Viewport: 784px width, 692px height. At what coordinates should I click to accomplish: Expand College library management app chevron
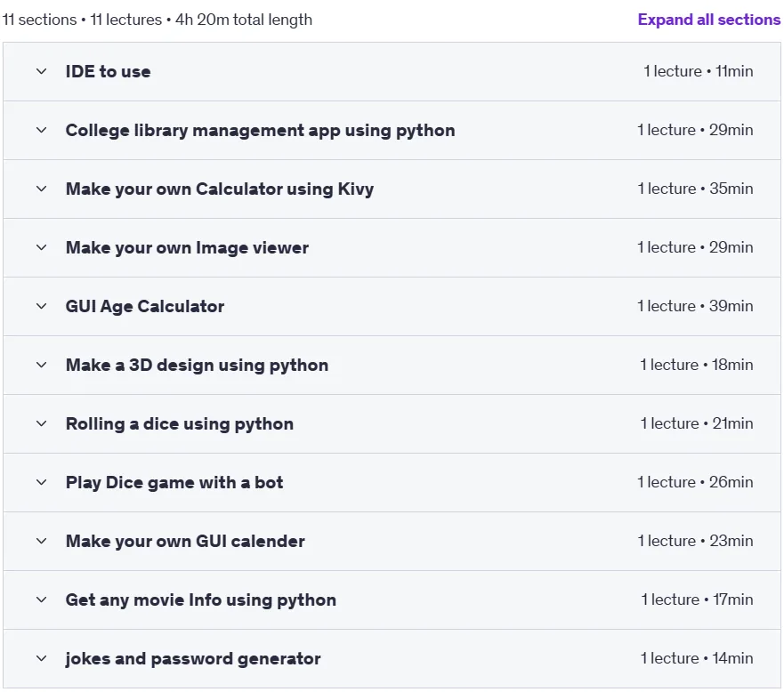pos(42,131)
